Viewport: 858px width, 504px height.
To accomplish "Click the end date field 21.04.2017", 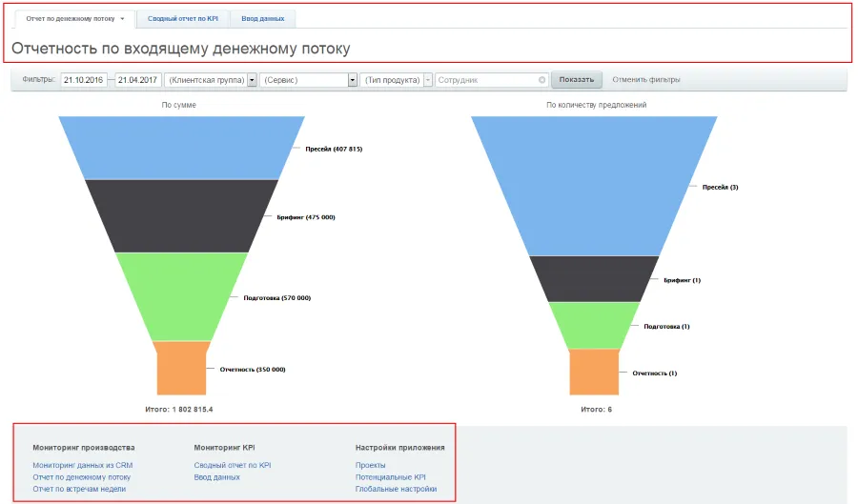I will [x=138, y=80].
